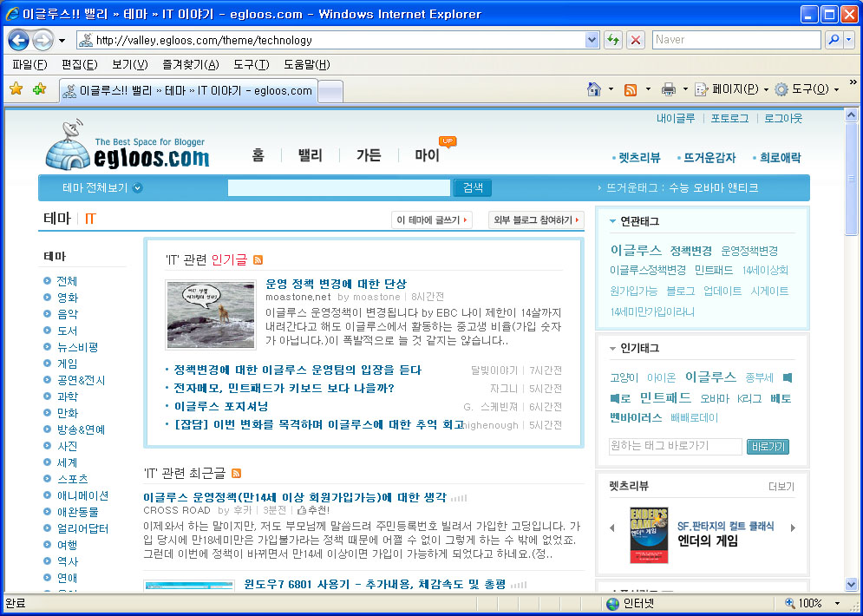
Task: Open the 편집(E) menu
Action: (79, 65)
